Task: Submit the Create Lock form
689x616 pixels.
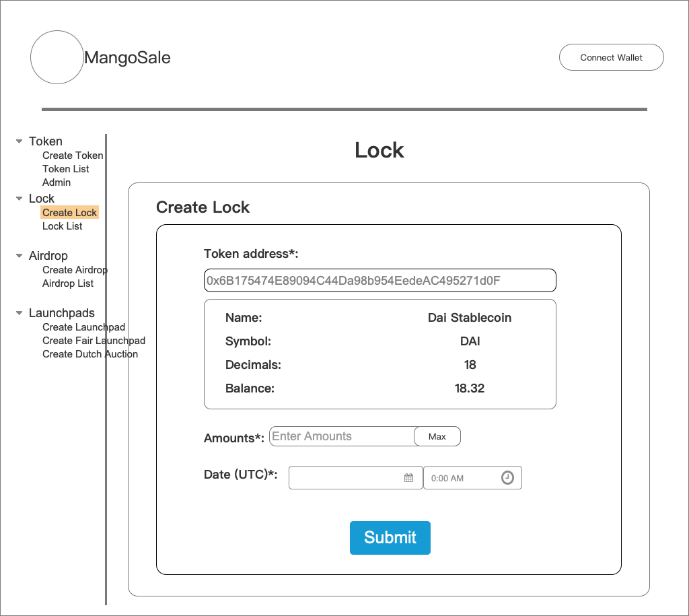Action: pyautogui.click(x=390, y=538)
